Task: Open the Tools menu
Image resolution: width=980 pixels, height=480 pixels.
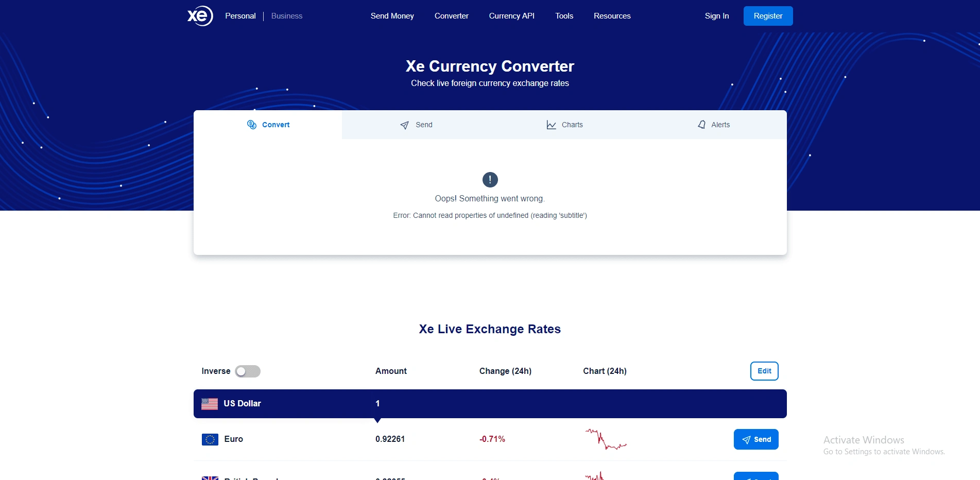Action: 564,16
